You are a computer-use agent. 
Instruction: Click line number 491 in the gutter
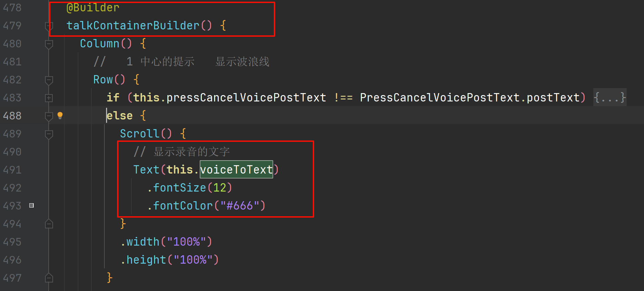[x=12, y=170]
